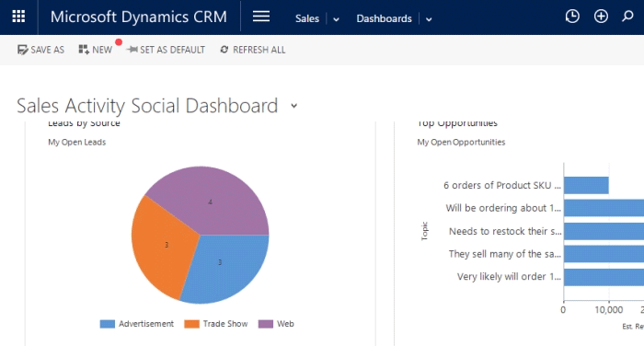Click the My Open Leads view link
The image size is (644, 346).
pyautogui.click(x=76, y=143)
